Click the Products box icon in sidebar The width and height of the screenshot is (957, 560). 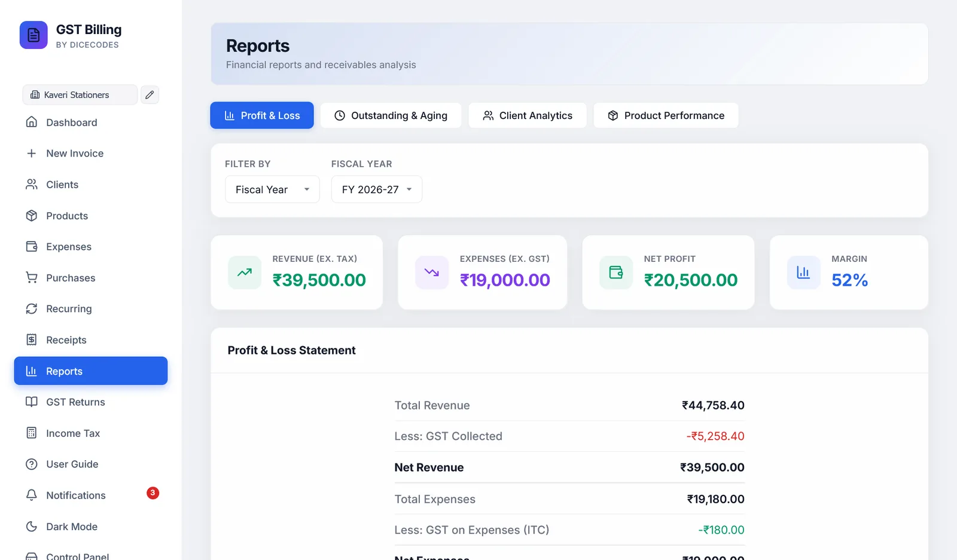(x=32, y=215)
